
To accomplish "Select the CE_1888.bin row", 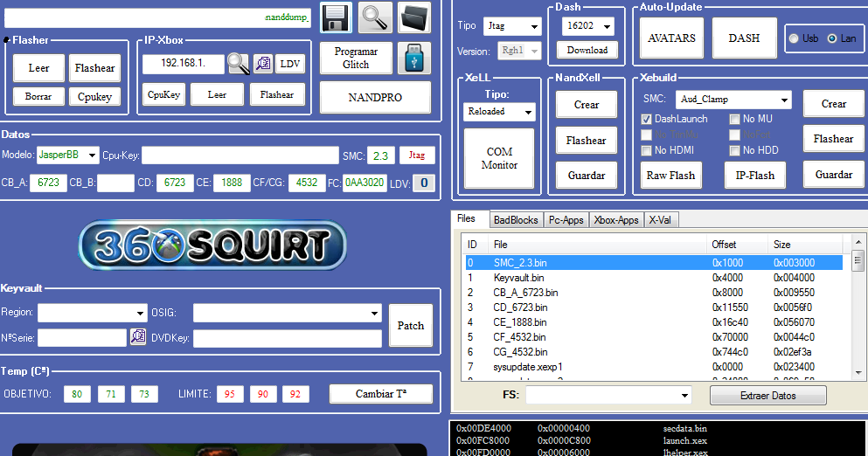I will (653, 322).
